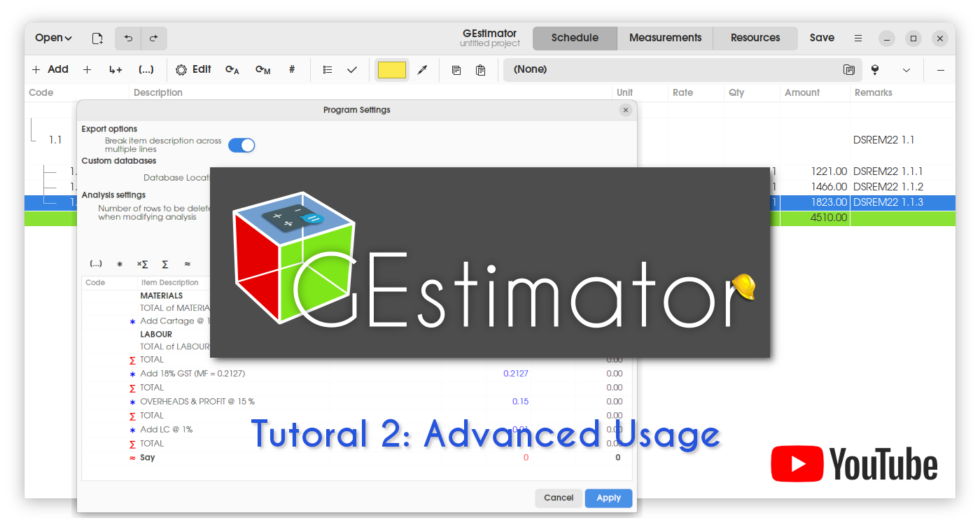The image size is (980, 525).
Task: Add a sub-item with arrow-plus icon
Action: pos(115,69)
